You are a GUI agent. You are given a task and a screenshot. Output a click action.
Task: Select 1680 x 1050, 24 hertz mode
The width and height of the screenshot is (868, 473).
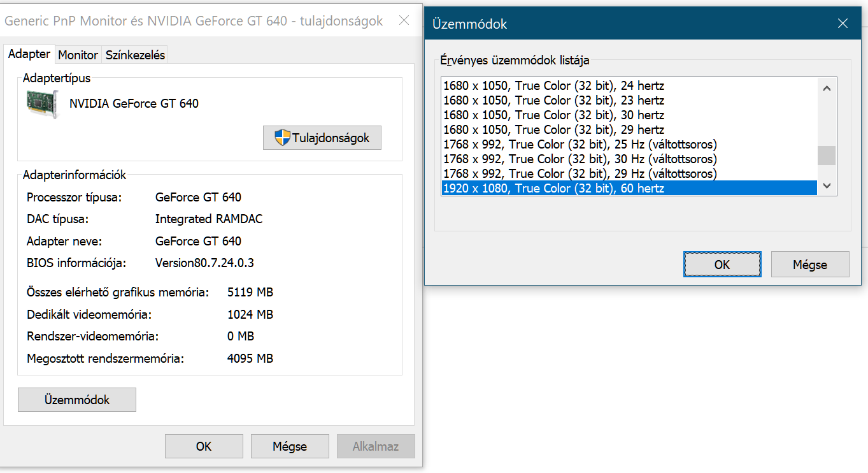click(629, 85)
